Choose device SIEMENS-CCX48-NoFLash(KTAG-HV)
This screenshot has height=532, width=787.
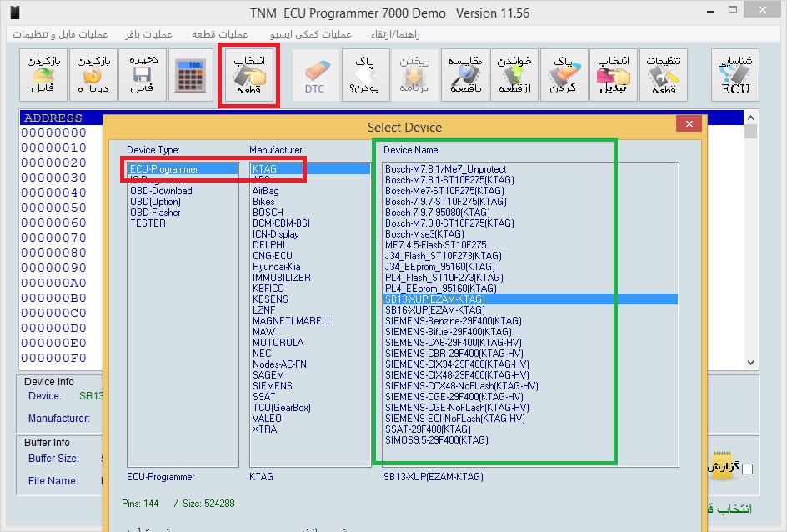[461, 386]
